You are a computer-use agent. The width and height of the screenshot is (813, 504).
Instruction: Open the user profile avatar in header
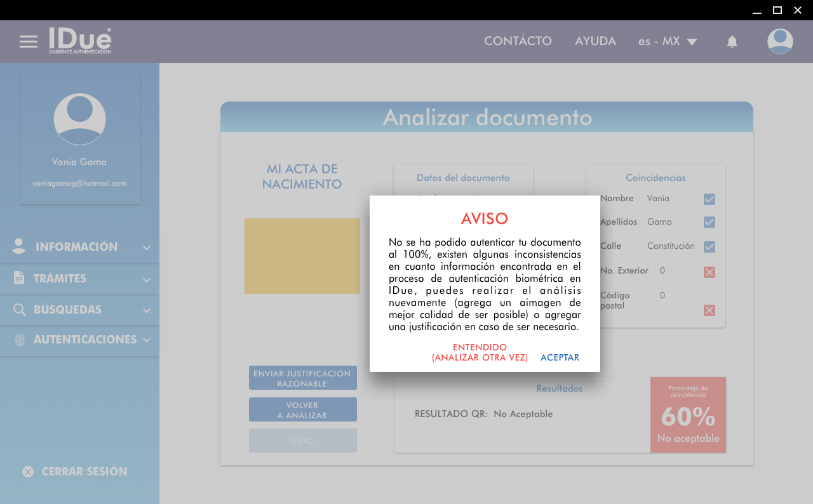[x=780, y=42]
